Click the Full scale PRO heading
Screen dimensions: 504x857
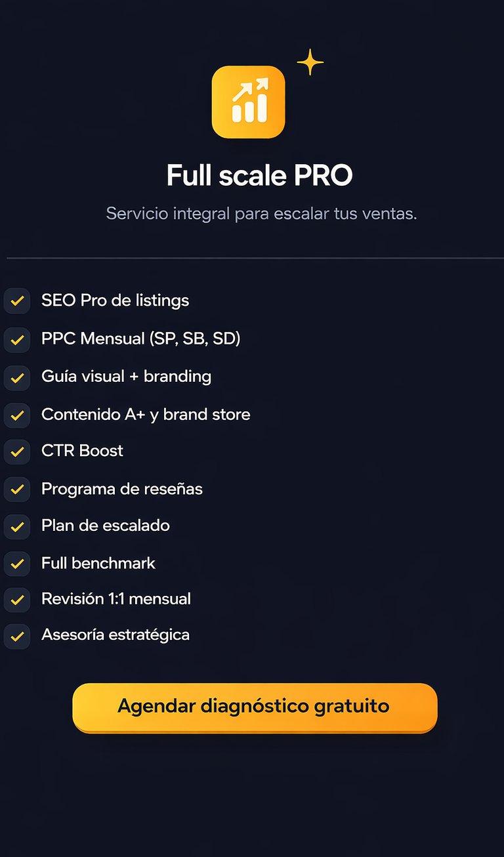pyautogui.click(x=259, y=176)
